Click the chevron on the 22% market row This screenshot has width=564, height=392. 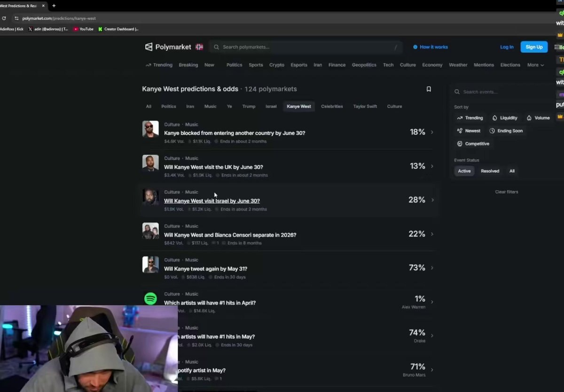[432, 234]
